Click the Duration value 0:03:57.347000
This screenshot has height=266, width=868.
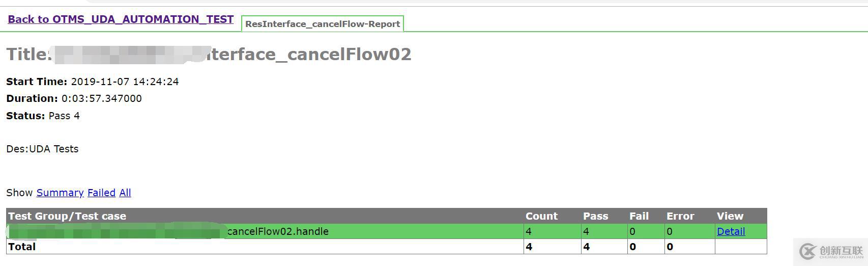click(101, 98)
